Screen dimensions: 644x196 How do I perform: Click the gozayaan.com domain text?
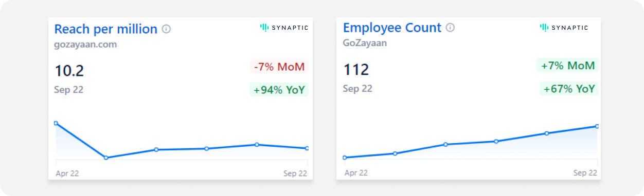pos(85,45)
